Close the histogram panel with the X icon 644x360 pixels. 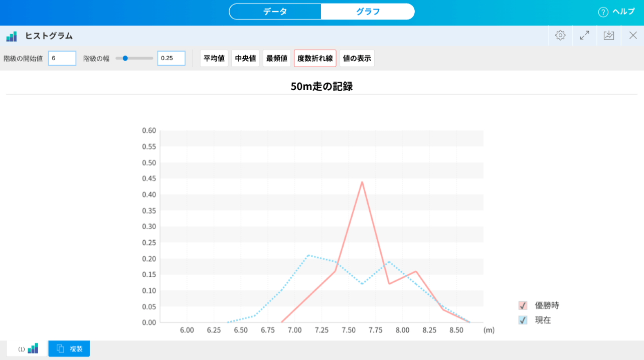coord(632,36)
